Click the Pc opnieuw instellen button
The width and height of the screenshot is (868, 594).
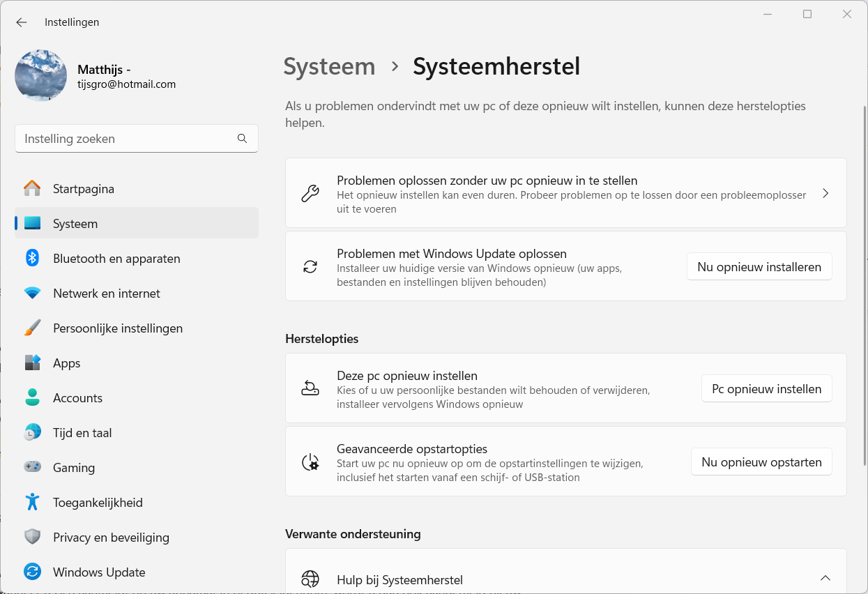pos(766,389)
